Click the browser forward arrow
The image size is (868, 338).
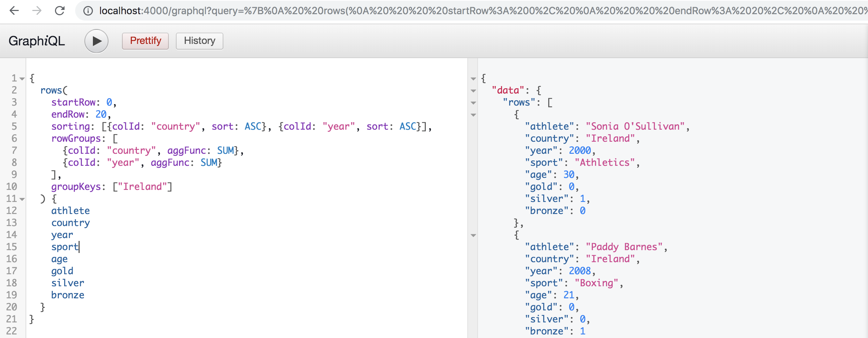coord(37,11)
